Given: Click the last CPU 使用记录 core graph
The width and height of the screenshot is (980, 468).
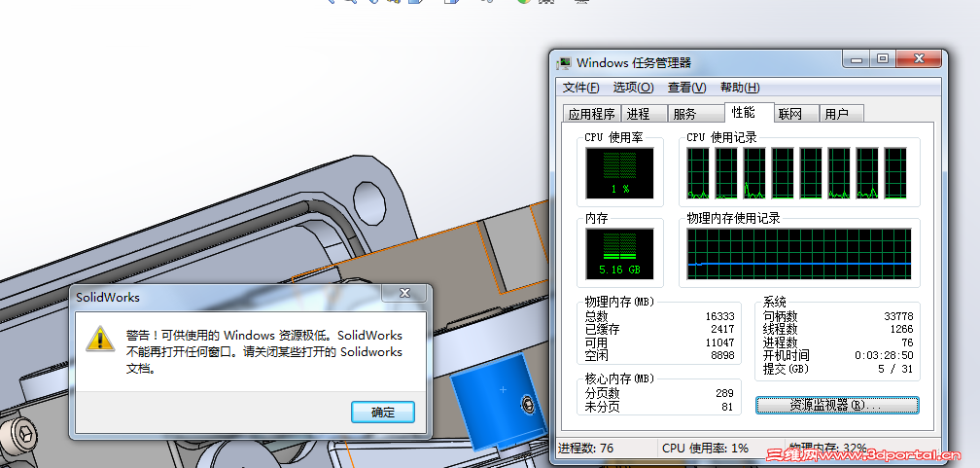Looking at the screenshot, I should point(895,173).
